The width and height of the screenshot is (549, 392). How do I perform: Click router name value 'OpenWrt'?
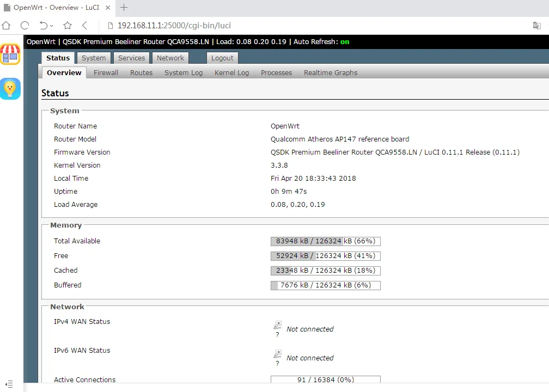(285, 126)
